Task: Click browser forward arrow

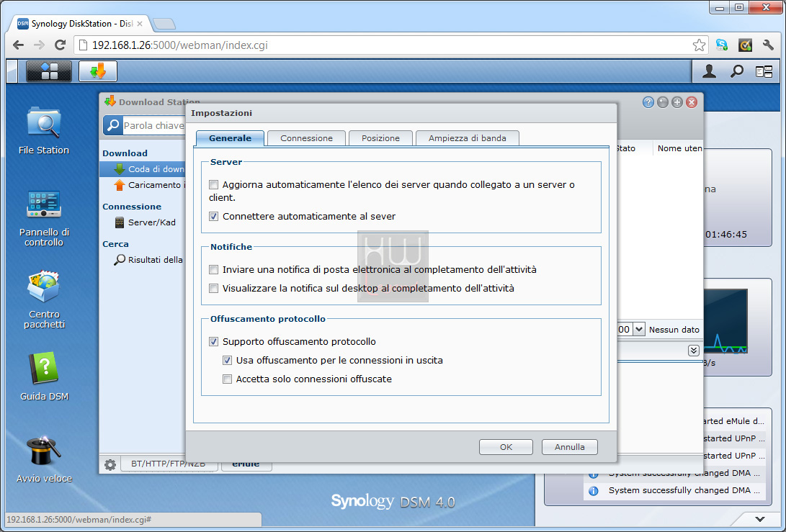Action: (x=39, y=45)
